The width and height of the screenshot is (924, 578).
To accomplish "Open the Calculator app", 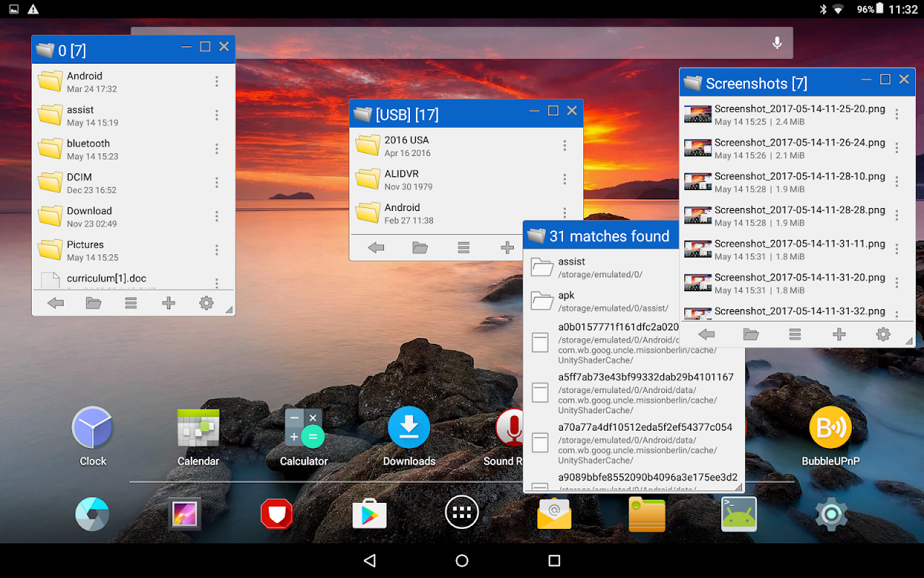I will click(304, 437).
